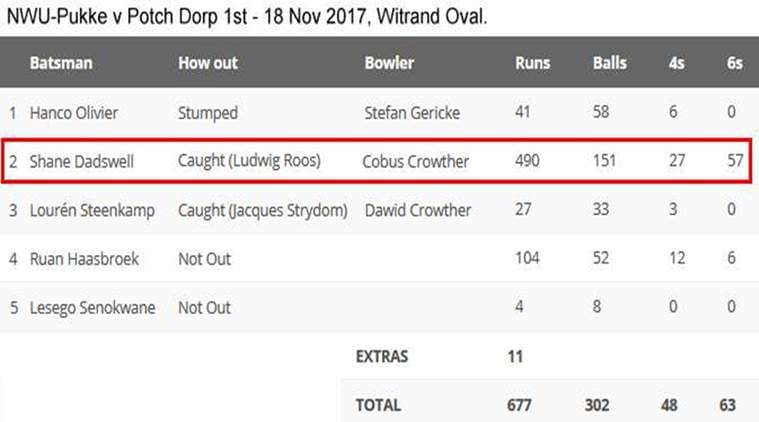Click Lesego Senokwane's name
This screenshot has width=759, height=422.
click(92, 308)
